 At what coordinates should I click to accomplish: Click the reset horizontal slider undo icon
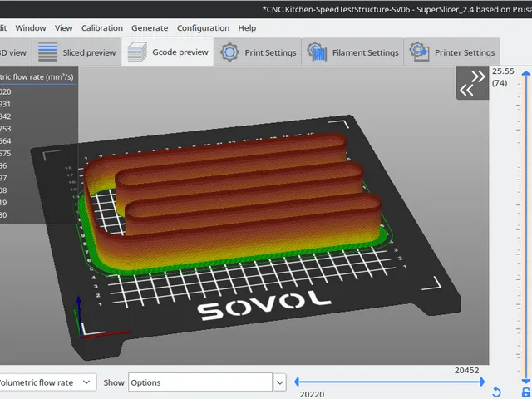tap(496, 392)
